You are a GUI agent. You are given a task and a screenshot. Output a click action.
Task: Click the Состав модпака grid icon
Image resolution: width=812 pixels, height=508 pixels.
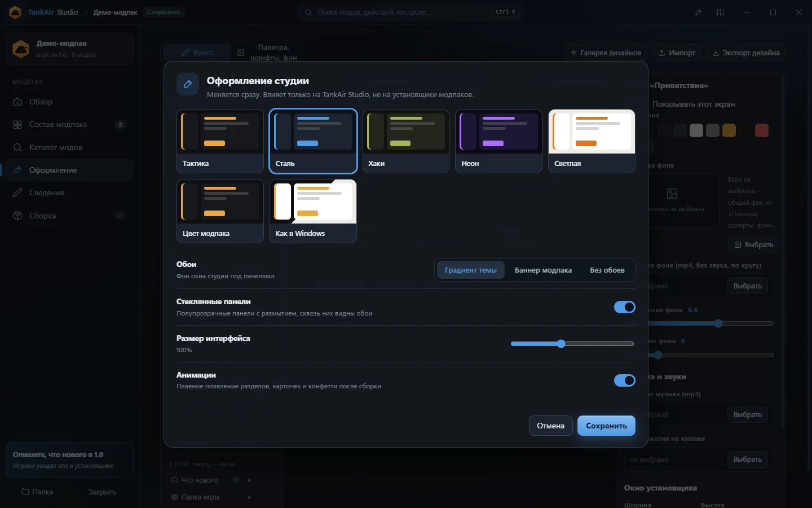pos(17,125)
